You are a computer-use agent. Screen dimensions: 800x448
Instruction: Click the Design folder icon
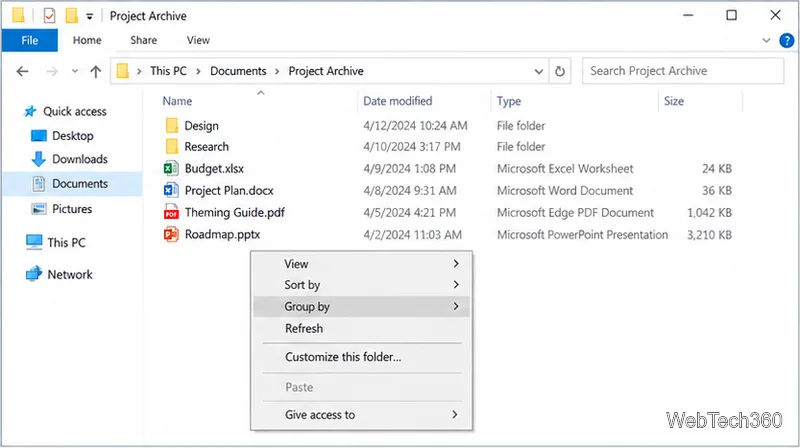[x=172, y=126]
